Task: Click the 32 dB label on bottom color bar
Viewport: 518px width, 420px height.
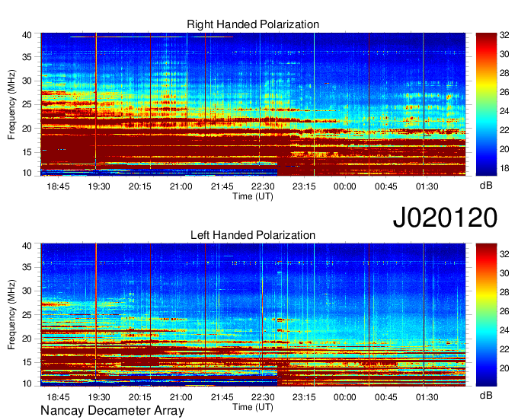Action: click(x=504, y=254)
